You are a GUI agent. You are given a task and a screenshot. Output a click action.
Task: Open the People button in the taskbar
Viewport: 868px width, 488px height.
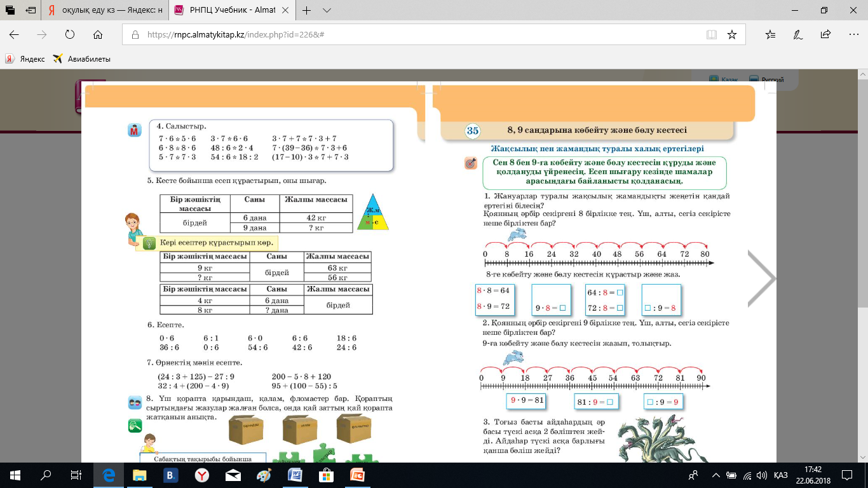coord(693,475)
